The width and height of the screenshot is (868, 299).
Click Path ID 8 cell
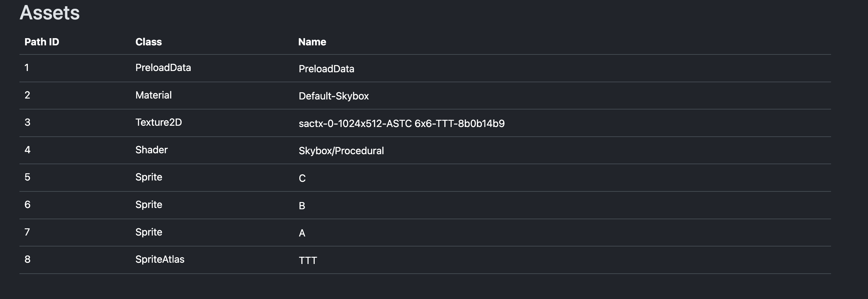27,259
